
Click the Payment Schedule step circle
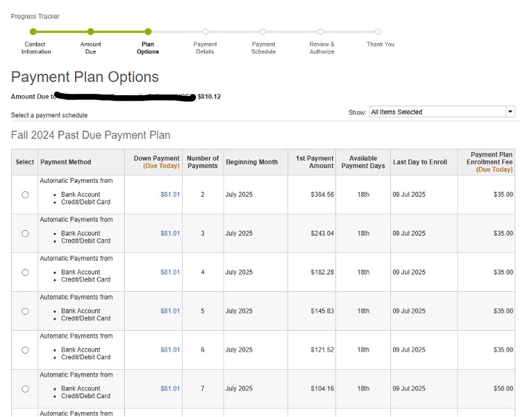pos(263,31)
